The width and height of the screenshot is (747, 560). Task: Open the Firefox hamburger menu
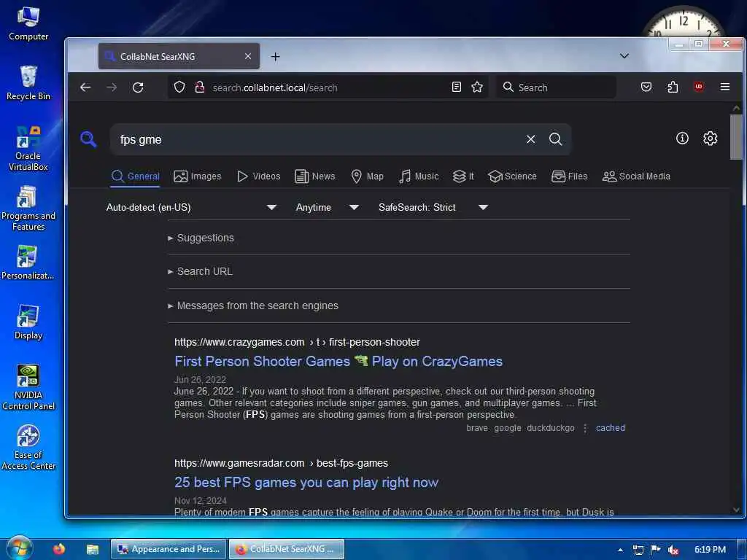click(x=725, y=87)
